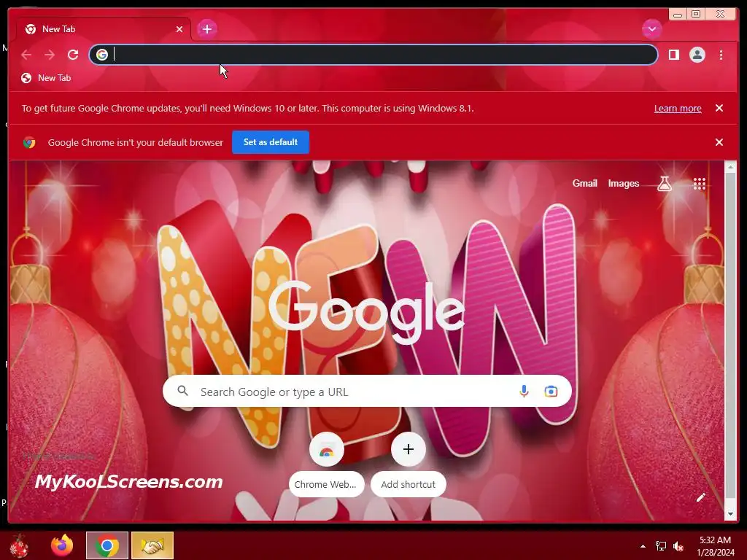Toggle the side panel icon
747x560 pixels.
click(x=673, y=55)
